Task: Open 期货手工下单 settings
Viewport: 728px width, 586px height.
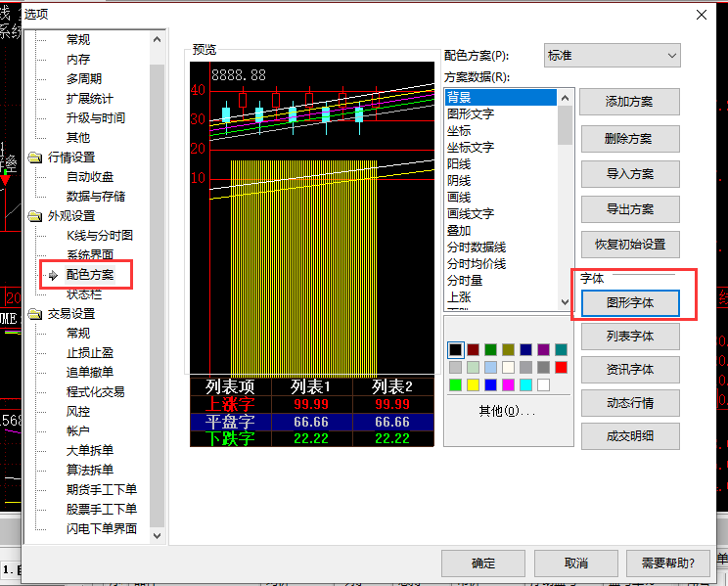Action: pyautogui.click(x=102, y=489)
